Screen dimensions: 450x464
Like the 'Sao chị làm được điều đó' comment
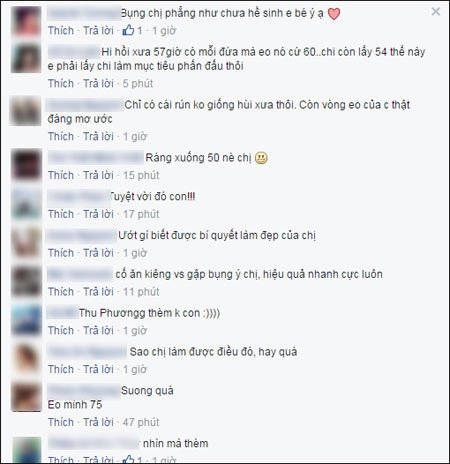pyautogui.click(x=61, y=369)
